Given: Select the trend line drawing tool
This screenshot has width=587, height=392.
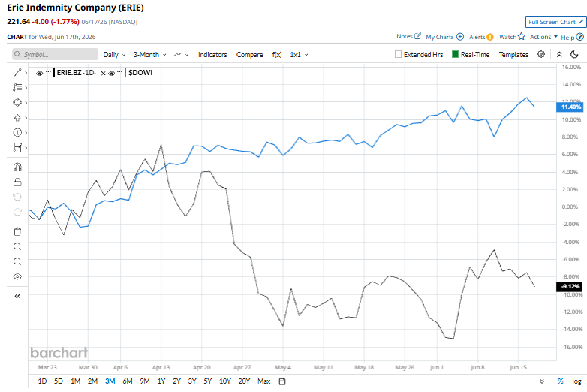Looking at the screenshot, I should pos(17,72).
